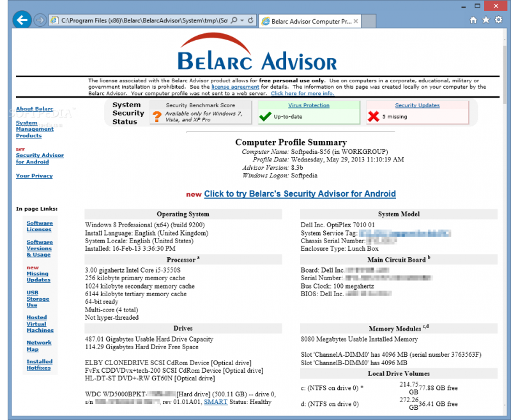
Task: Click the address bar path field
Action: coord(144,20)
